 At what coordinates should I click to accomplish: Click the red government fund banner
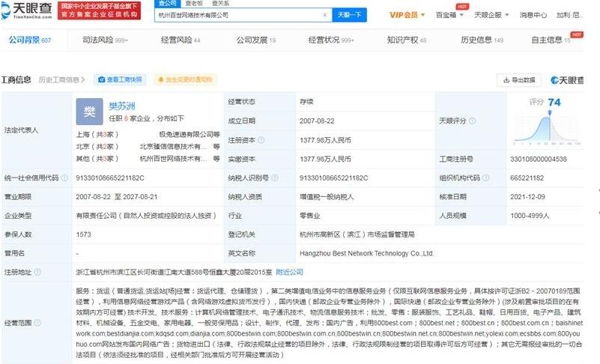point(100,10)
